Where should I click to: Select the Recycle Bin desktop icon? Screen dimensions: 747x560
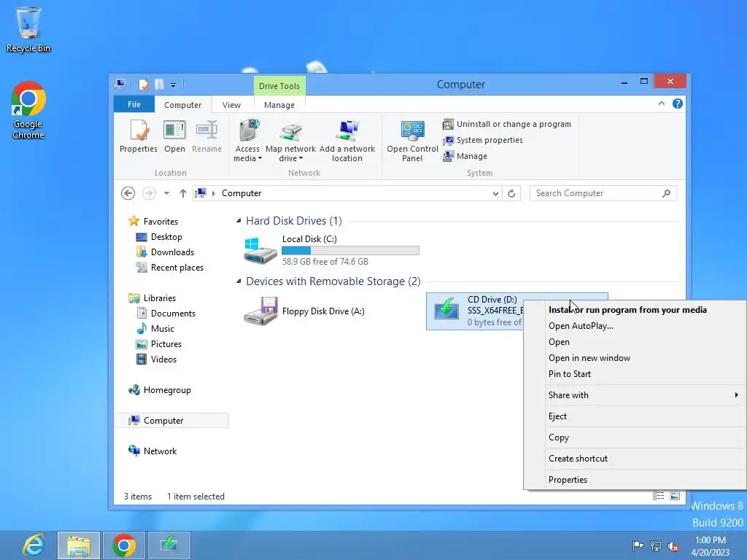pos(28,29)
